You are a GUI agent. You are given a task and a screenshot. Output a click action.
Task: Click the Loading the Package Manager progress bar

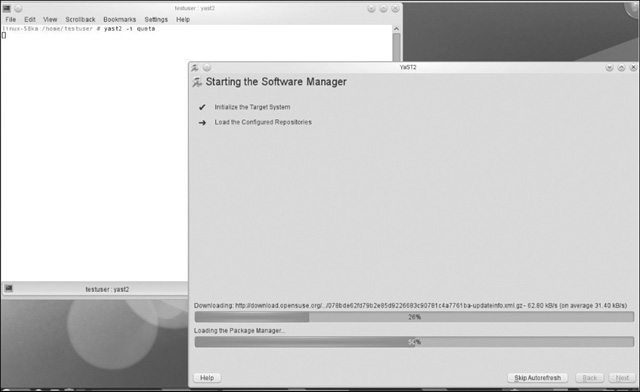414,342
